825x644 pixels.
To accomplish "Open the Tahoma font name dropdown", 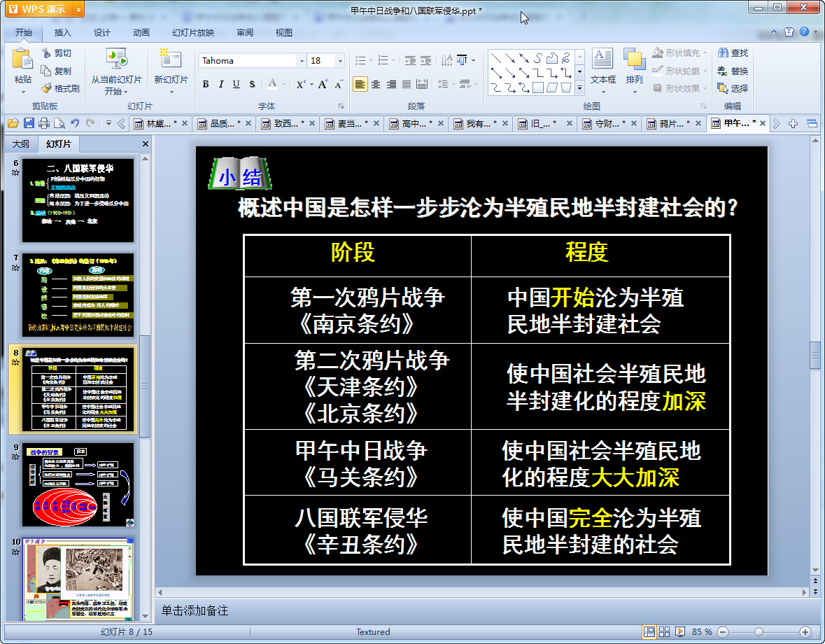I will [x=302, y=61].
